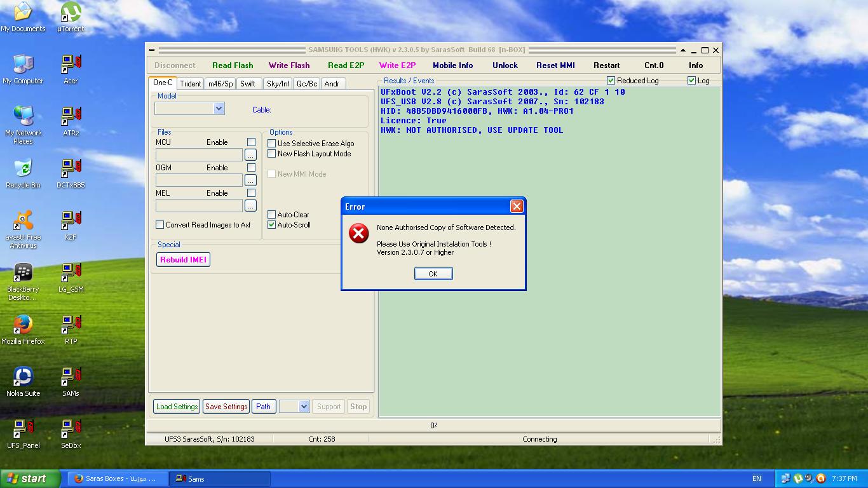Toggle the Reduced Log checkbox
Screen dimensions: 868x488
point(611,81)
